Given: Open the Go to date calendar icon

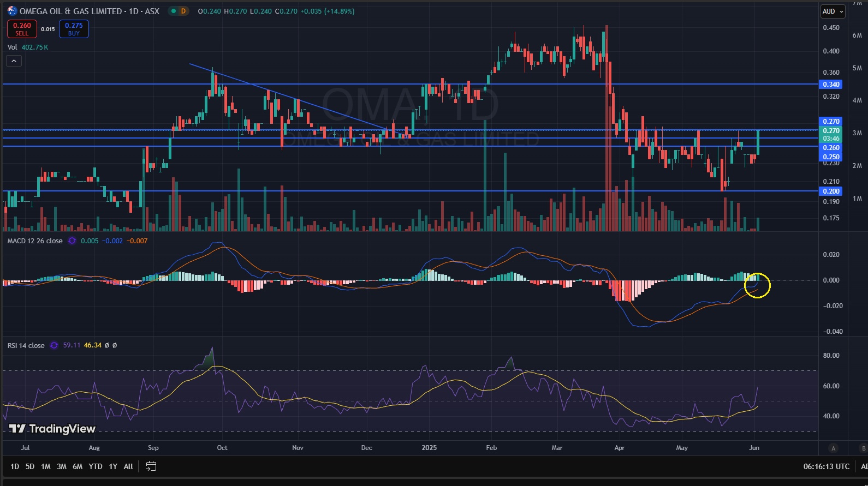Looking at the screenshot, I should 151,466.
